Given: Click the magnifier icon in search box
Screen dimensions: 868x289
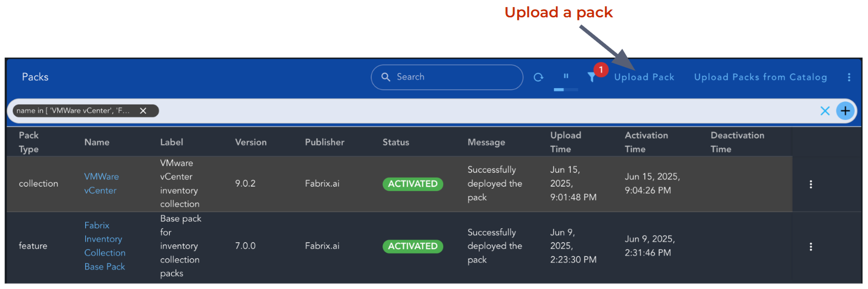Looking at the screenshot, I should pos(386,77).
